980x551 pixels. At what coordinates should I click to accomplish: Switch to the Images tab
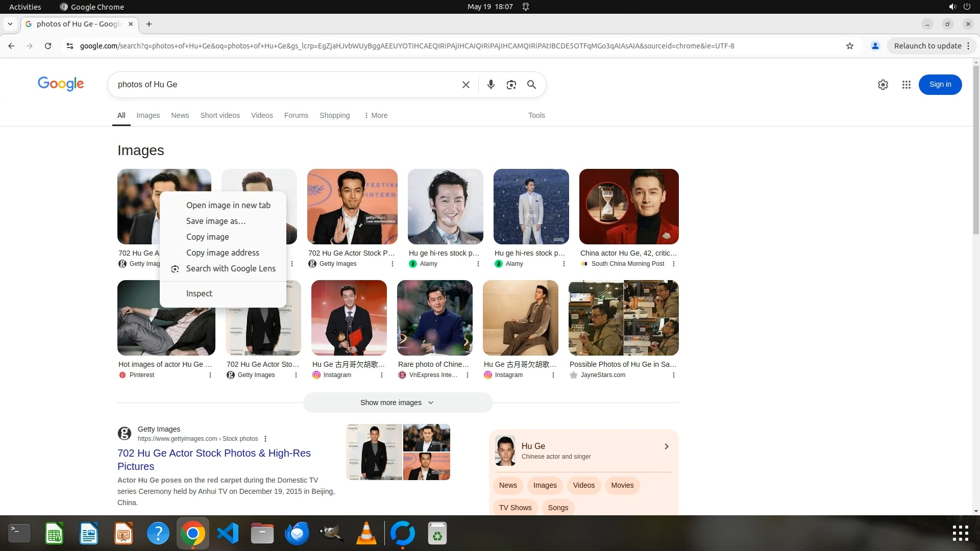pos(148,115)
